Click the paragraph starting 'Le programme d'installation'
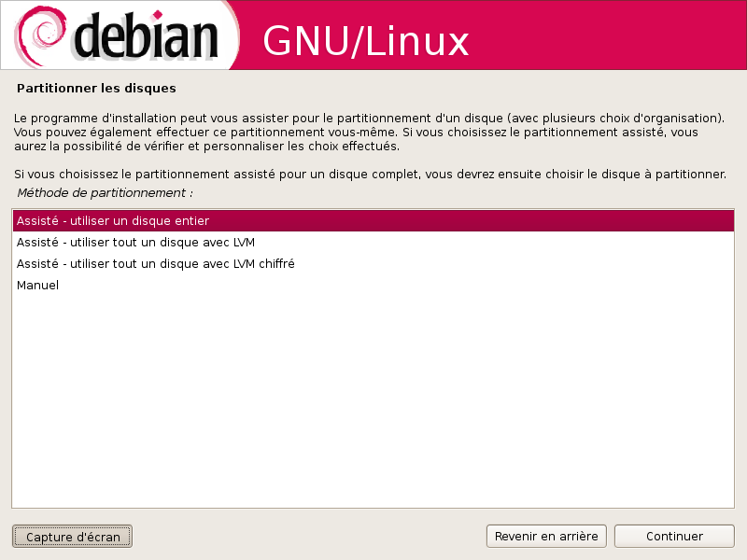Screen dimensions: 747x560 (369, 132)
